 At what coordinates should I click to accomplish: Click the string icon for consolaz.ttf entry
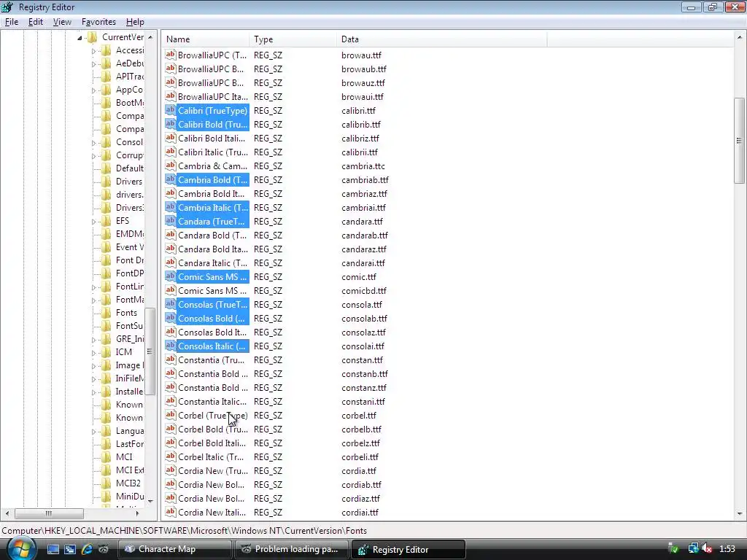pyautogui.click(x=170, y=332)
